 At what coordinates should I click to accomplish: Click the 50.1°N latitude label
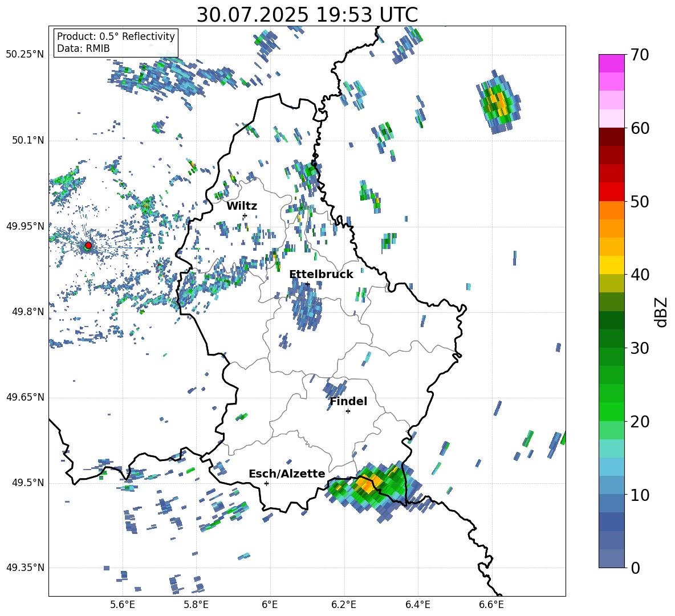(x=28, y=141)
